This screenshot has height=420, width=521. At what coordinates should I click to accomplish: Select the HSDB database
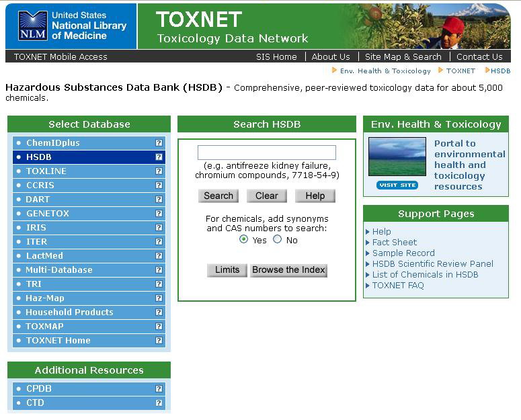[89, 157]
